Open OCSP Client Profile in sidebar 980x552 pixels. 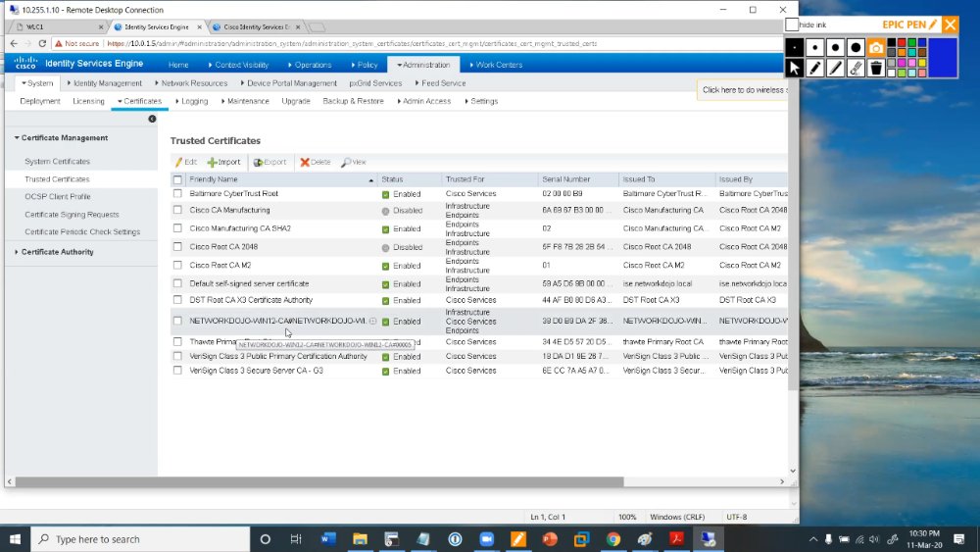(58, 196)
